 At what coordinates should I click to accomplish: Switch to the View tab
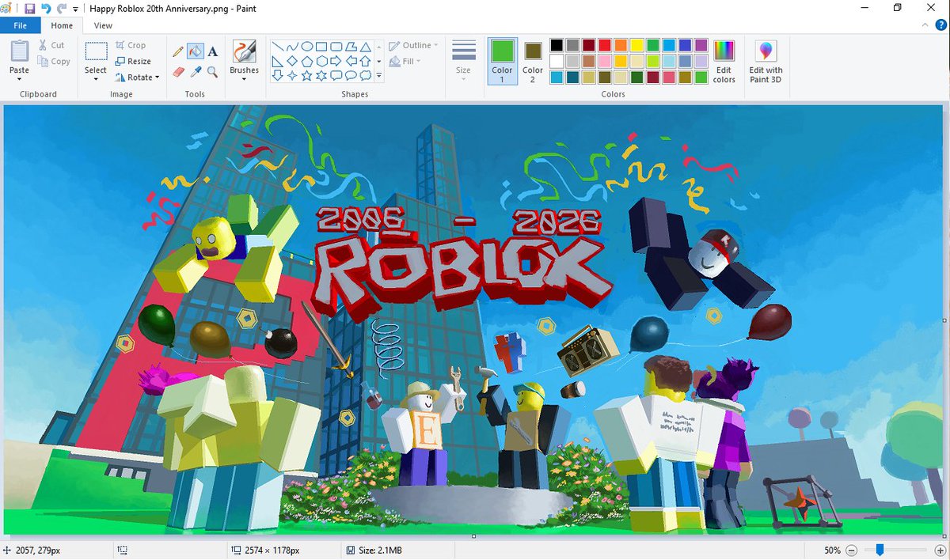click(103, 25)
